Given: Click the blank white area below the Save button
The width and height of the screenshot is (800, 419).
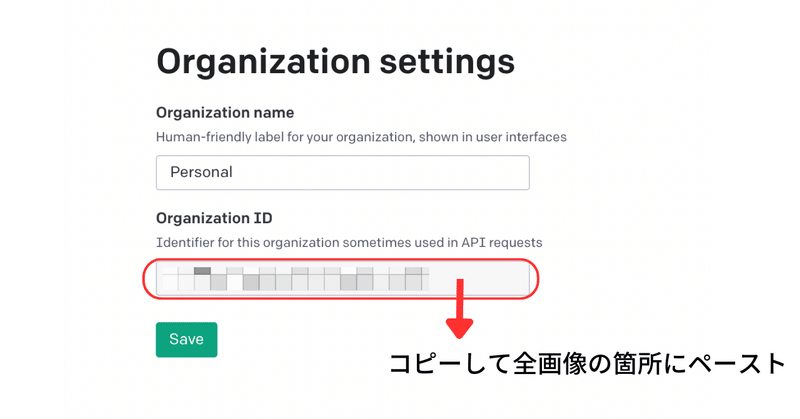Looking at the screenshot, I should pos(250,395).
